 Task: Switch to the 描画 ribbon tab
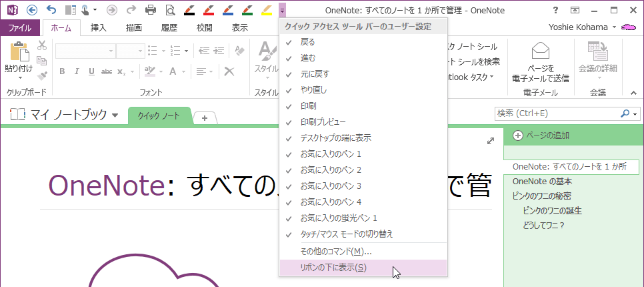134,28
